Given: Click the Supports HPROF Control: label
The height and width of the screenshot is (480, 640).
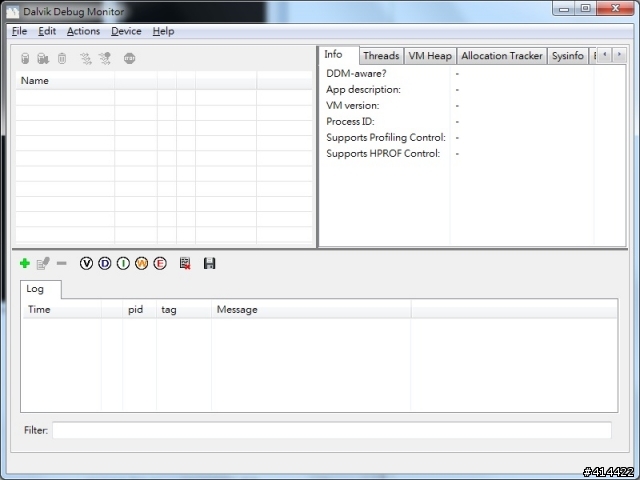Looking at the screenshot, I should click(x=383, y=153).
